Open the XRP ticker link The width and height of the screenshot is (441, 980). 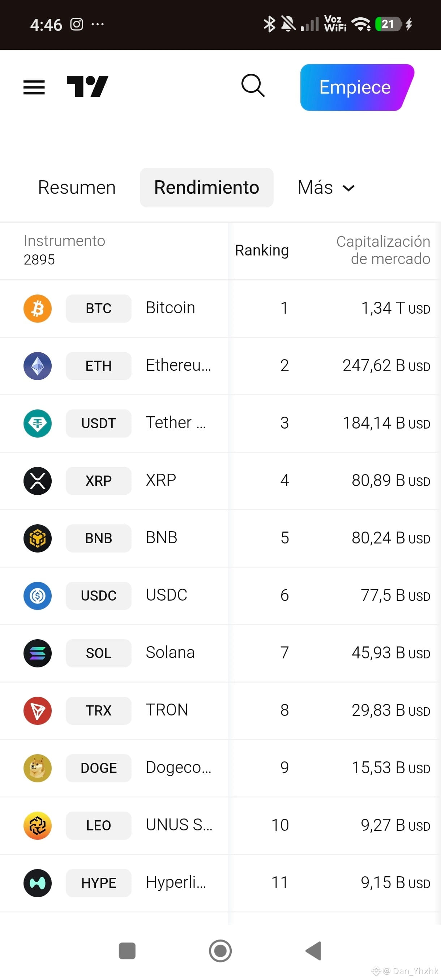point(99,481)
